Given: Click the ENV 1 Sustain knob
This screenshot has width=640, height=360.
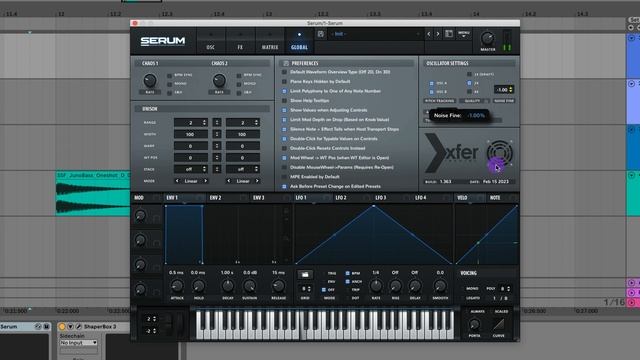Looking at the screenshot, I should click(249, 286).
